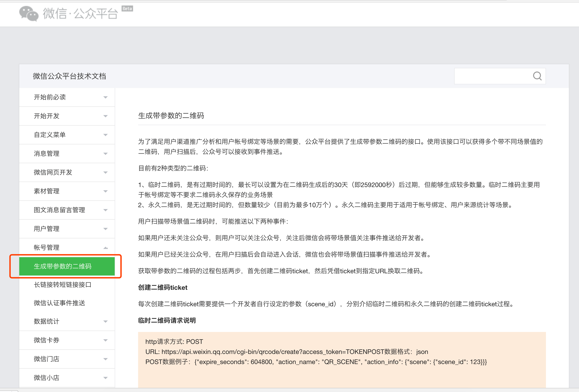Click the search magnifier icon
This screenshot has height=392, width=579.
coord(537,76)
